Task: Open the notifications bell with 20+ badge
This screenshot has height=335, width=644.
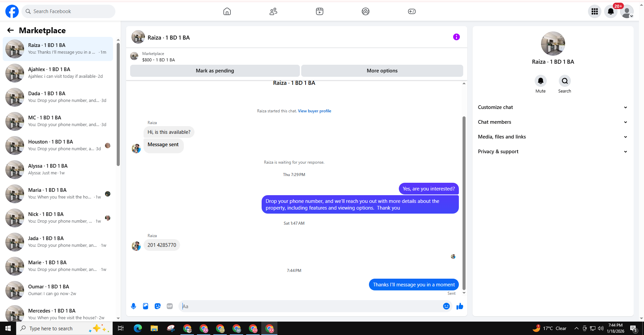Action: pyautogui.click(x=611, y=11)
